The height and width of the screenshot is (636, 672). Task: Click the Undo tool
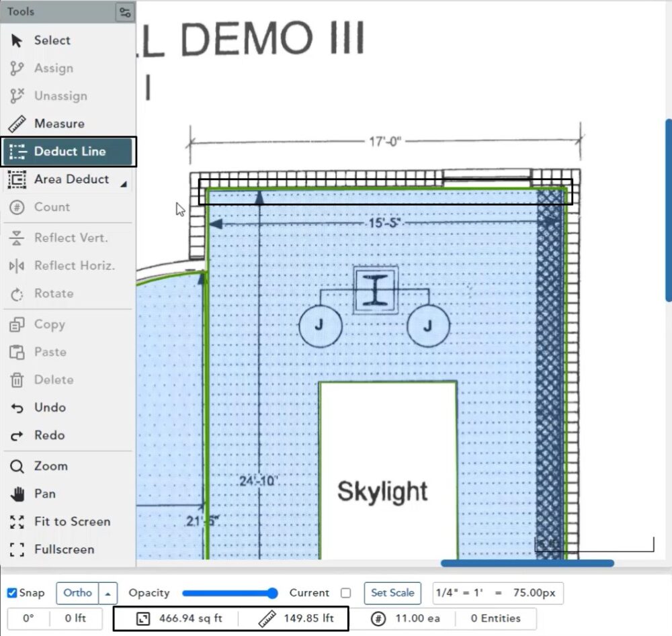(49, 408)
